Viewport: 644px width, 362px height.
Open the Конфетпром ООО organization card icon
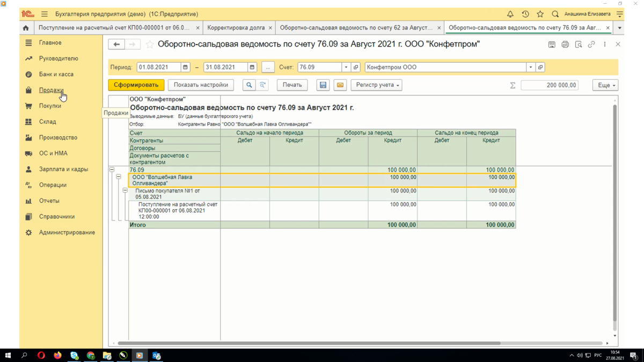coord(540,67)
